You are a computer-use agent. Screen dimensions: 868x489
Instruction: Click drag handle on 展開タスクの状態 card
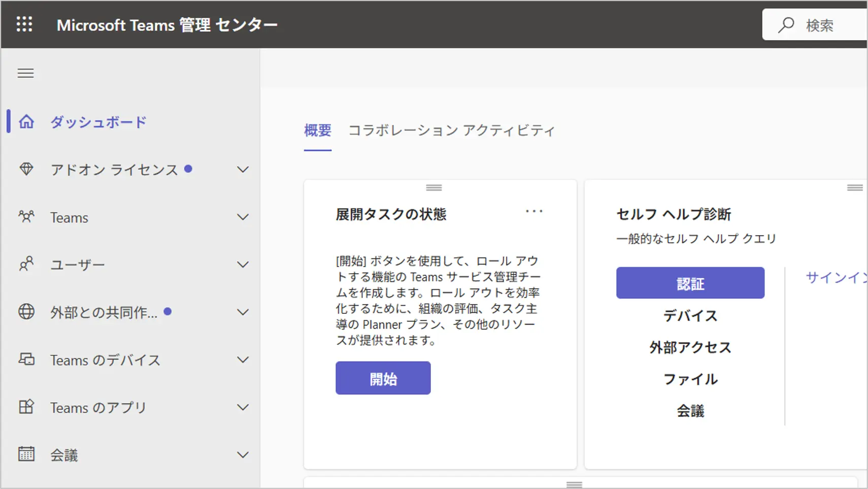[433, 188]
